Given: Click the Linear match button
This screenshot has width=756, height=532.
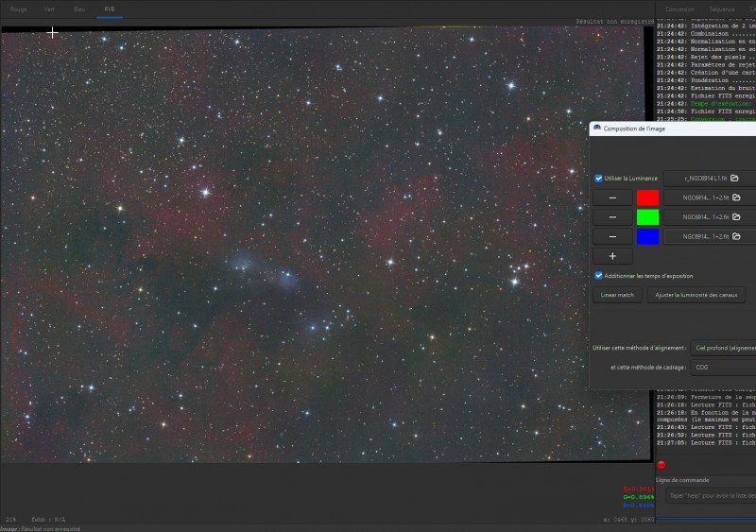Looking at the screenshot, I should [x=618, y=295].
